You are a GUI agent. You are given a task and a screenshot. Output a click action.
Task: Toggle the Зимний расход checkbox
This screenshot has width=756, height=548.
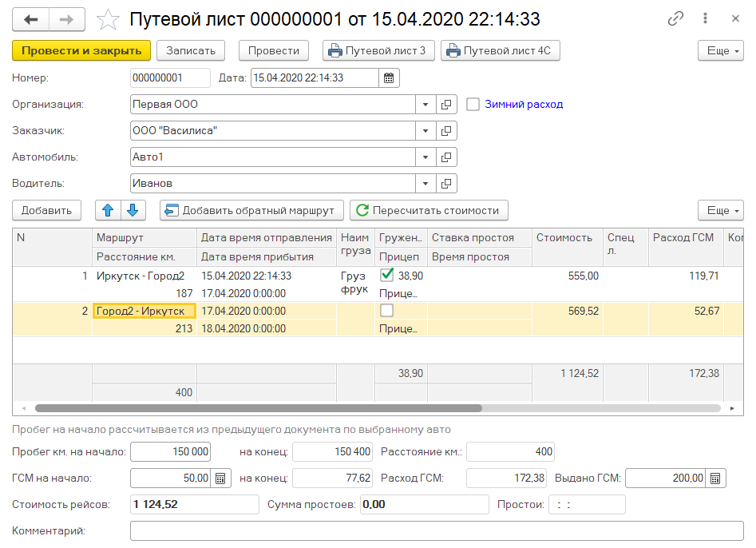[473, 104]
